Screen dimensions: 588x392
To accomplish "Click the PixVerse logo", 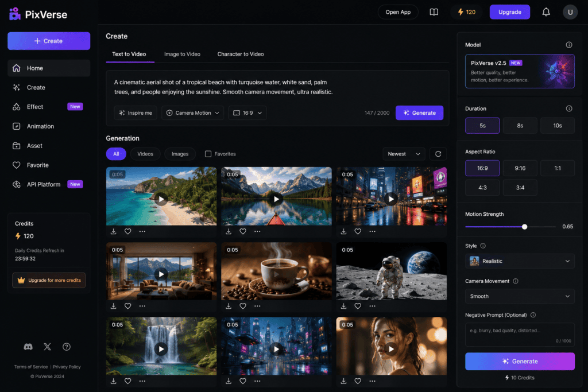I will coord(38,14).
